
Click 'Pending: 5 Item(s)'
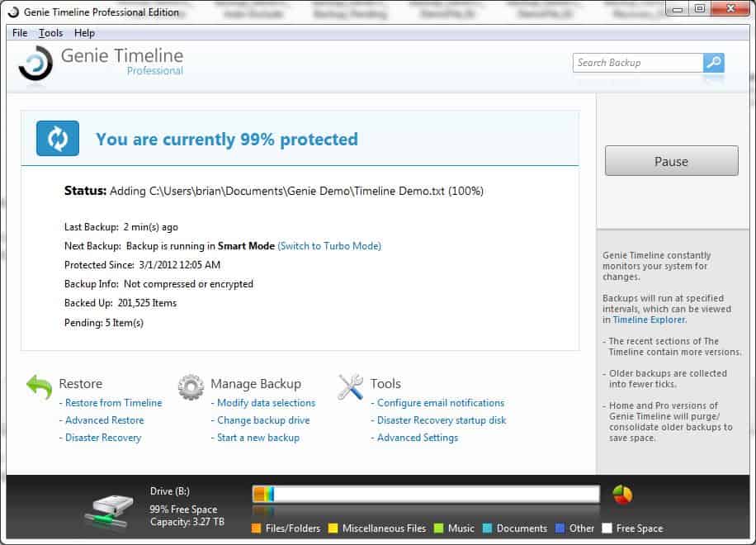coord(104,323)
